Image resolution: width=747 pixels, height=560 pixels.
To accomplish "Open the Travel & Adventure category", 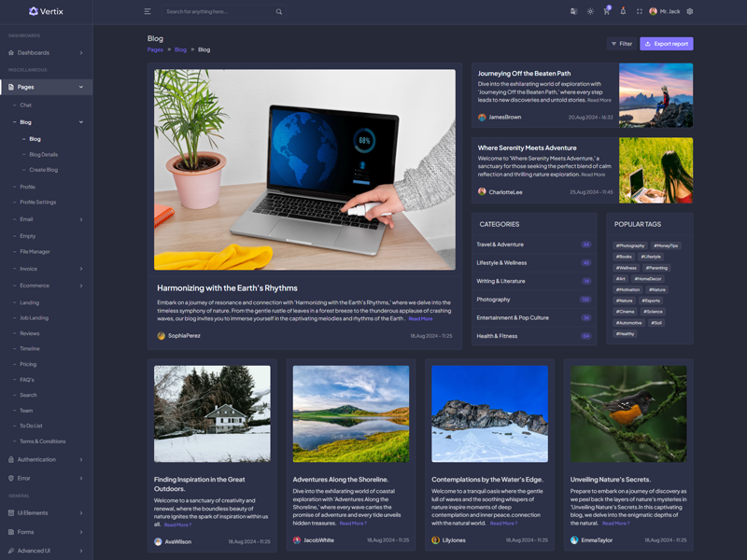I will [500, 245].
